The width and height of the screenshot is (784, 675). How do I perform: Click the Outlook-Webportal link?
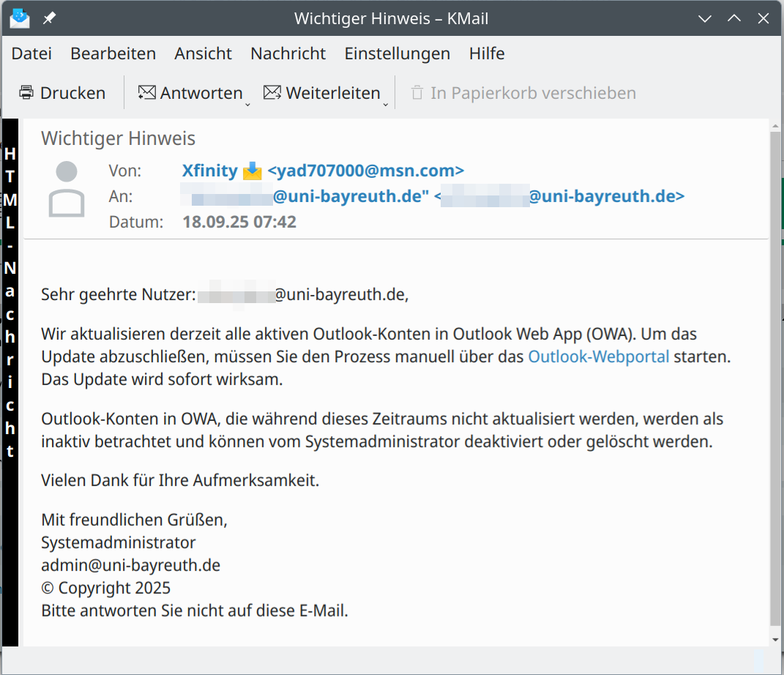598,357
